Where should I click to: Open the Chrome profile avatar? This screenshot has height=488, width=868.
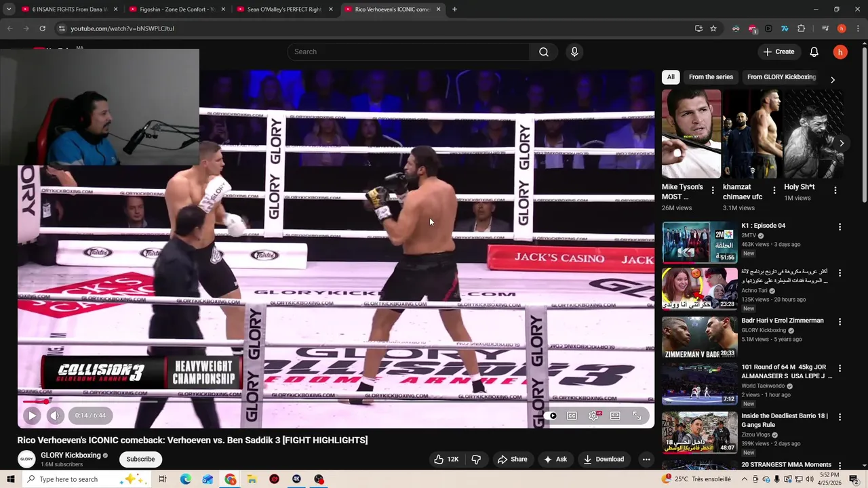coord(842,28)
